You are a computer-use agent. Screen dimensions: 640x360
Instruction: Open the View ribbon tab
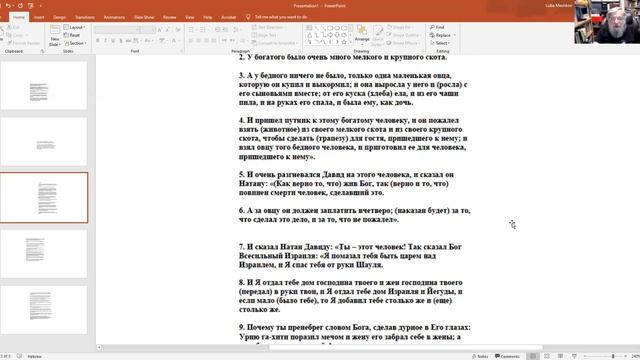pos(189,17)
